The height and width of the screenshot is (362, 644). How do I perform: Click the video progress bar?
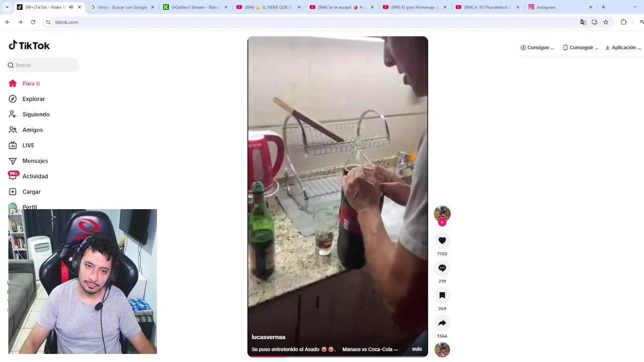[x=338, y=356]
